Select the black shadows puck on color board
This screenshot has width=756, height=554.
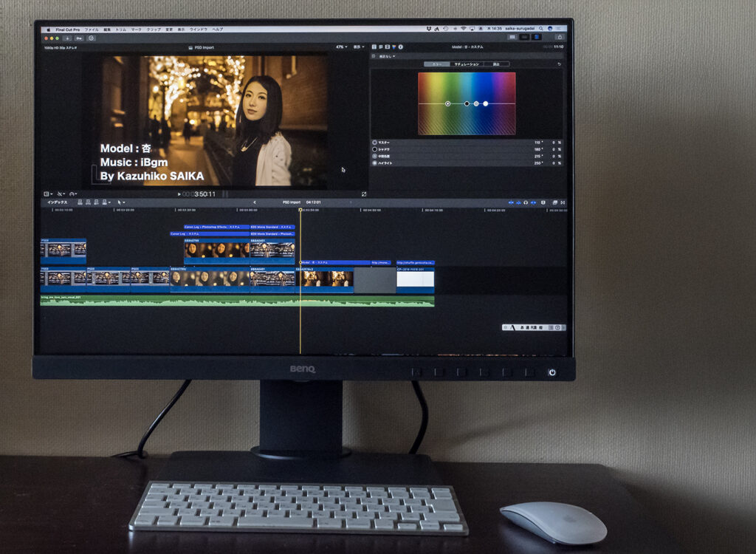467,103
